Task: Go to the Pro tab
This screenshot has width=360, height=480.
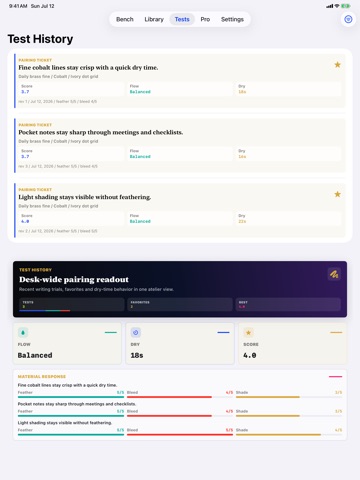Action: coord(205,19)
